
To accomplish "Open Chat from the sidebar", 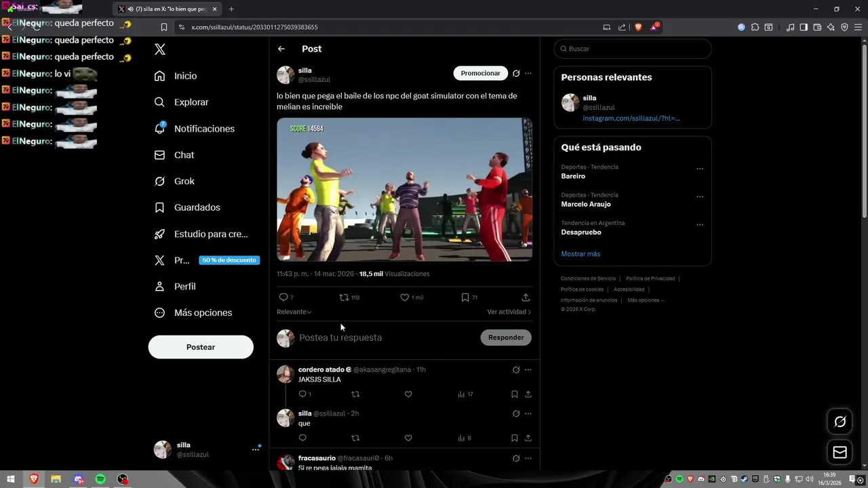I will tap(174, 155).
